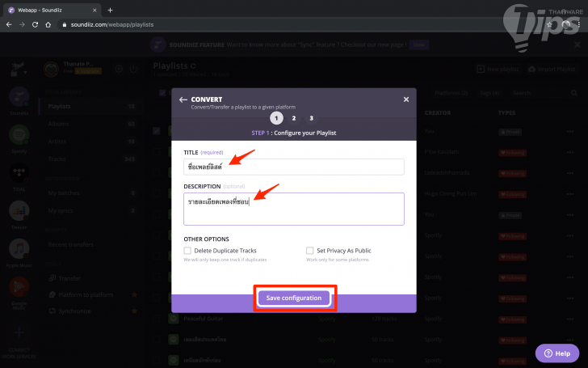This screenshot has width=588, height=368.
Task: Open the Apple Music service icon
Action: tap(20, 248)
